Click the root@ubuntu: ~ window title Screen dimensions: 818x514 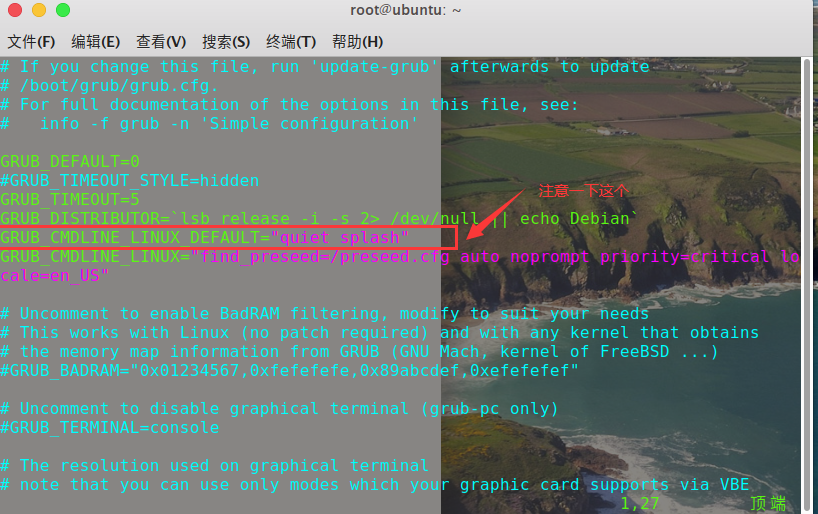(405, 10)
